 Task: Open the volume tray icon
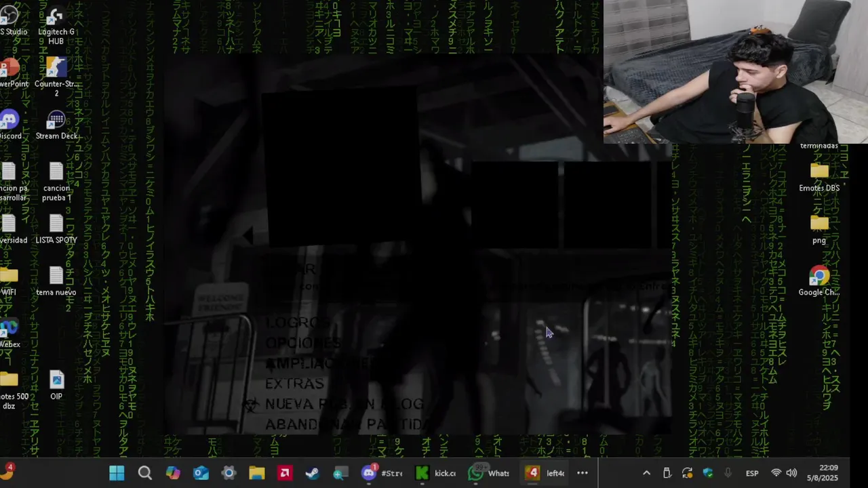point(791,473)
